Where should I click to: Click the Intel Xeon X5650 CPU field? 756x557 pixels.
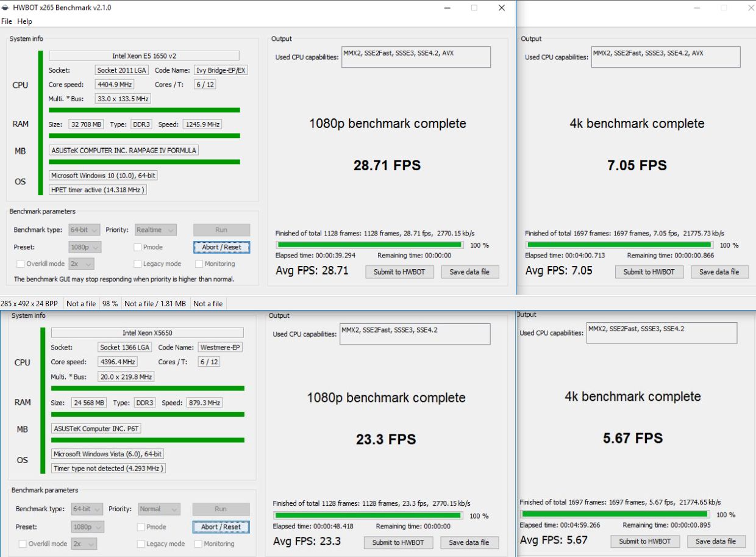147,332
